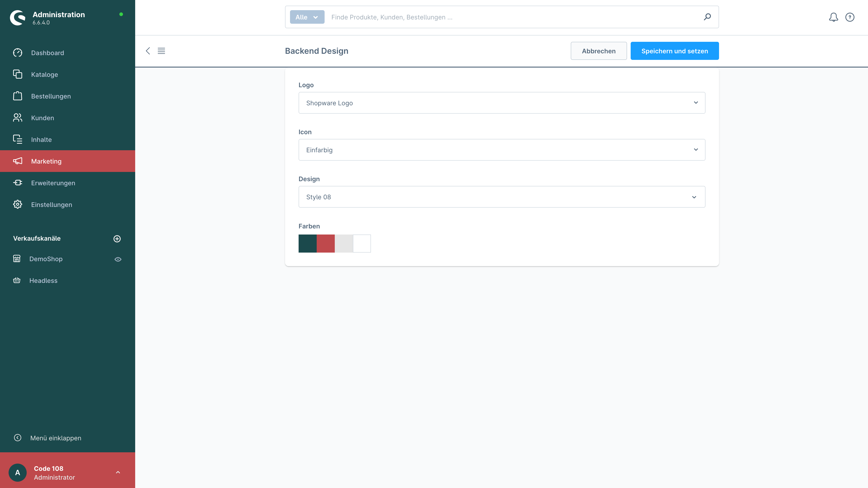
Task: Open Bestellungen menu item
Action: 67,96
